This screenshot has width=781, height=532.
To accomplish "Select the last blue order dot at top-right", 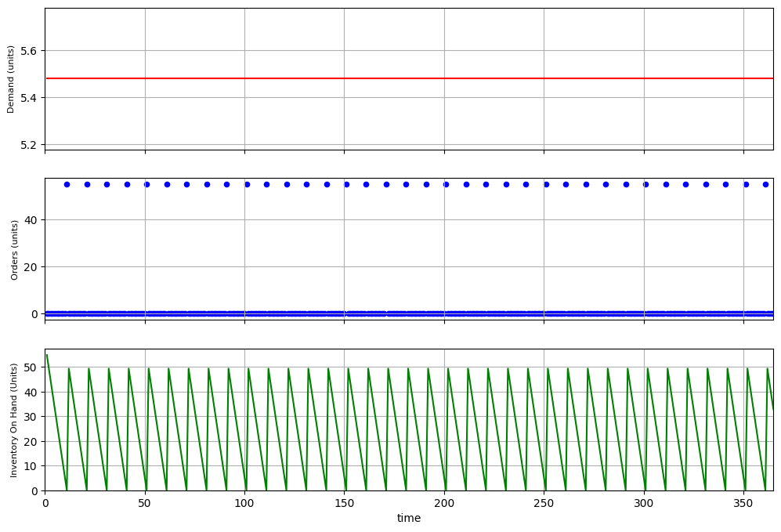I will pyautogui.click(x=765, y=184).
